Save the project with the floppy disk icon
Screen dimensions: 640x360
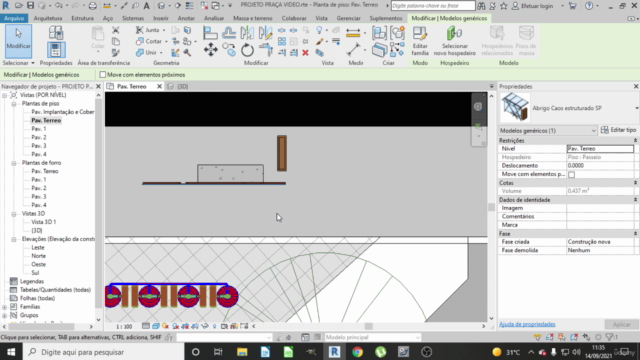[x=31, y=6]
